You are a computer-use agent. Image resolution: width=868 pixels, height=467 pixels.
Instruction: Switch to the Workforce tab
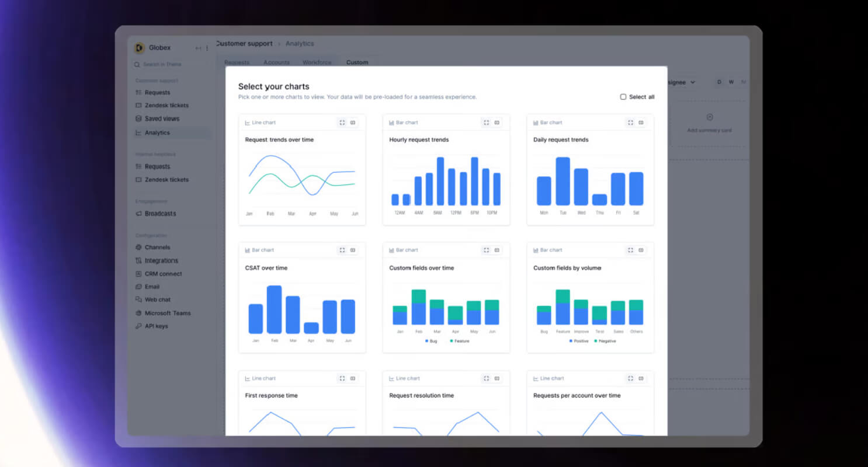(317, 62)
